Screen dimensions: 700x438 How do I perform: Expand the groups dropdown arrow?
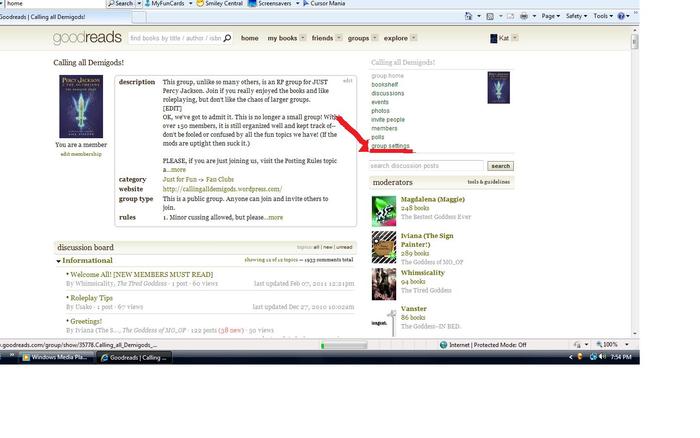[375, 38]
